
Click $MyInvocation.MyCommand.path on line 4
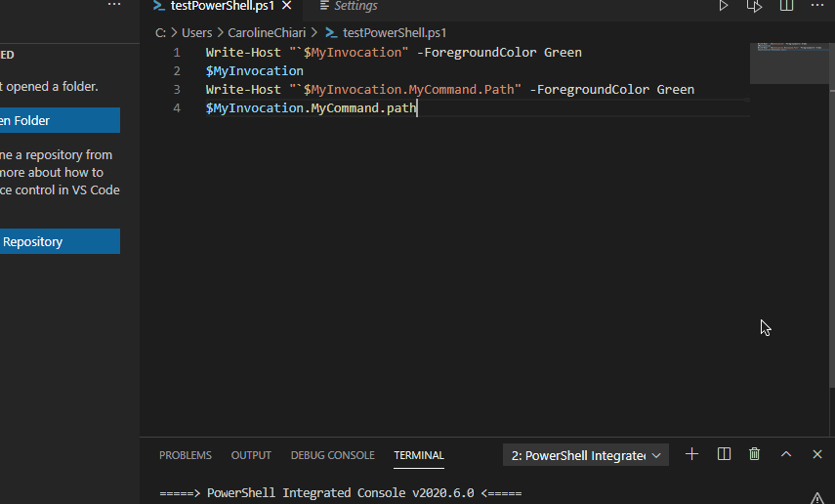(311, 108)
